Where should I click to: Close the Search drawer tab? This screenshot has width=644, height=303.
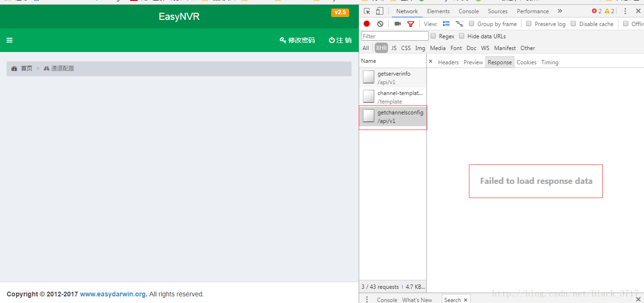(466, 300)
